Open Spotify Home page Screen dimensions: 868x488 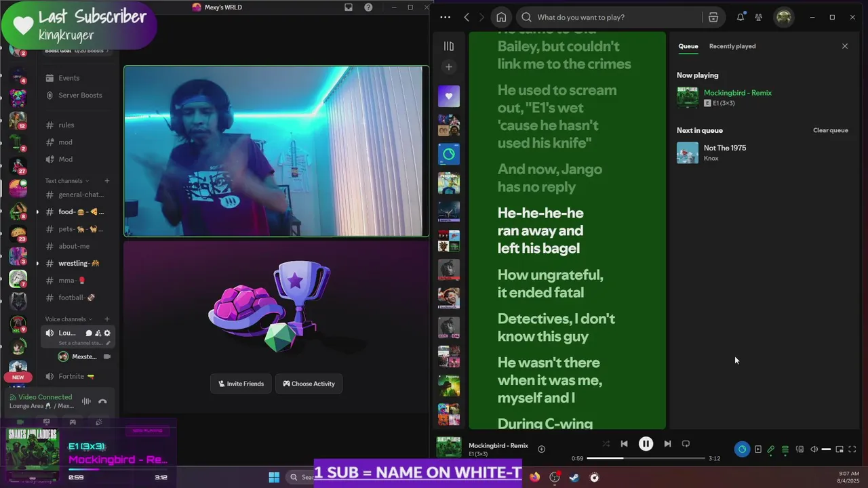pos(501,17)
